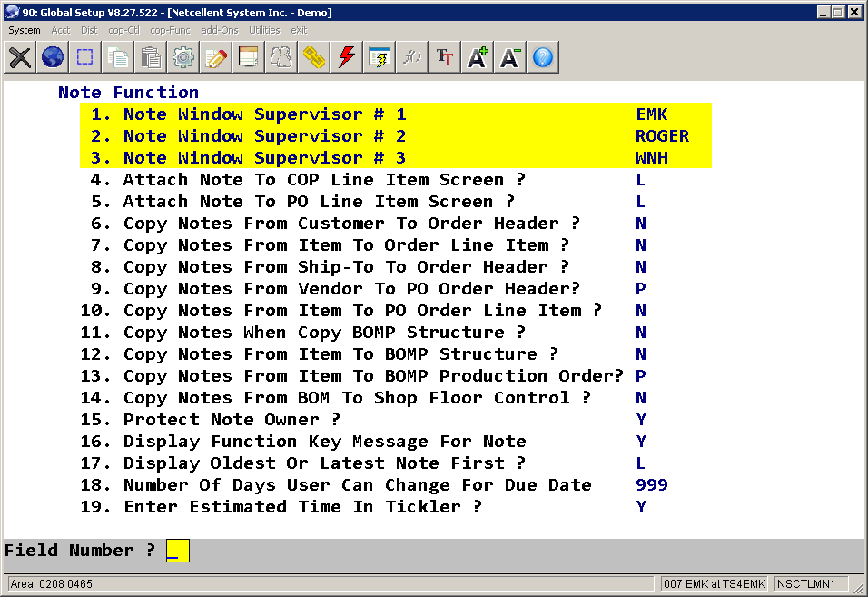Click the gear settings toolbar icon
Image resolution: width=868 pixels, height=597 pixels.
tap(183, 58)
